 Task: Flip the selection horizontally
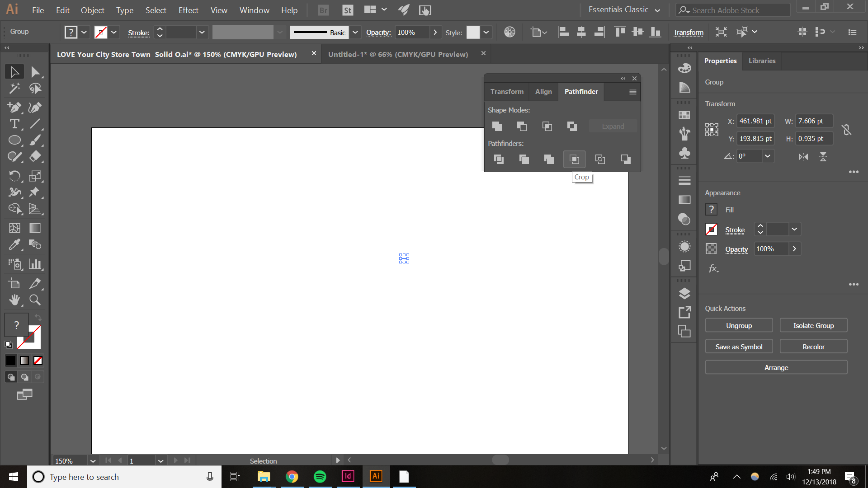(804, 157)
